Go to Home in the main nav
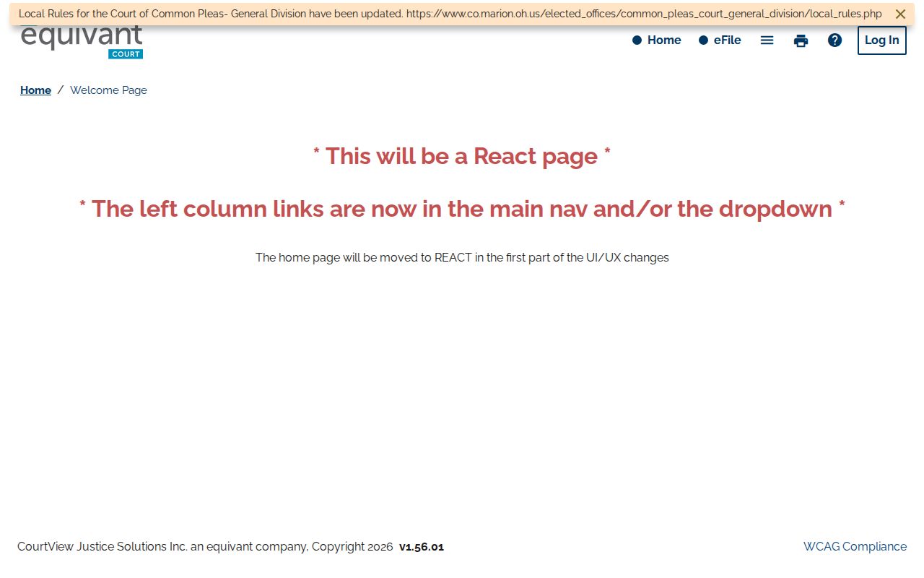Viewport: 924px width, 578px height. click(x=657, y=40)
